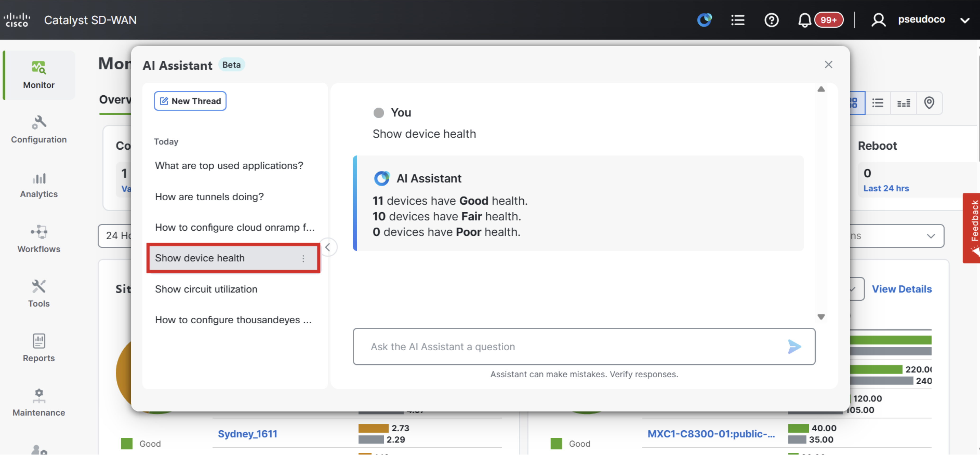Open thread 'Show circuit utilization'
980x455 pixels.
pyautogui.click(x=206, y=290)
